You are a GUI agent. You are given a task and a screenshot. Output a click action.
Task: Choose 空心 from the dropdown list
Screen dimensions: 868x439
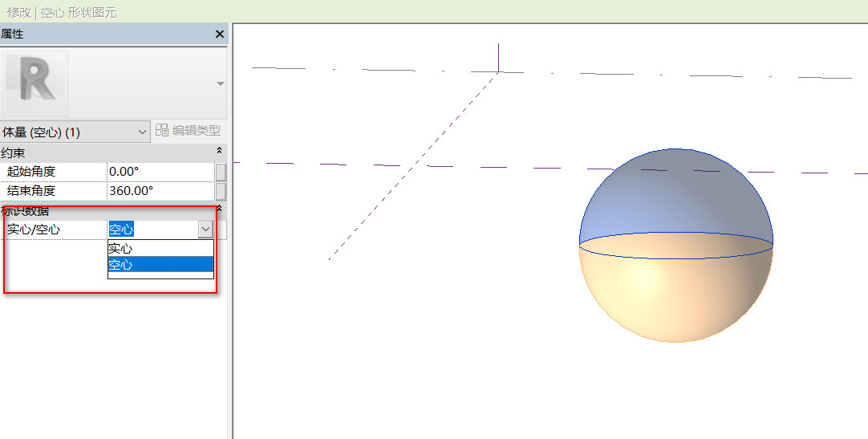[x=160, y=265]
